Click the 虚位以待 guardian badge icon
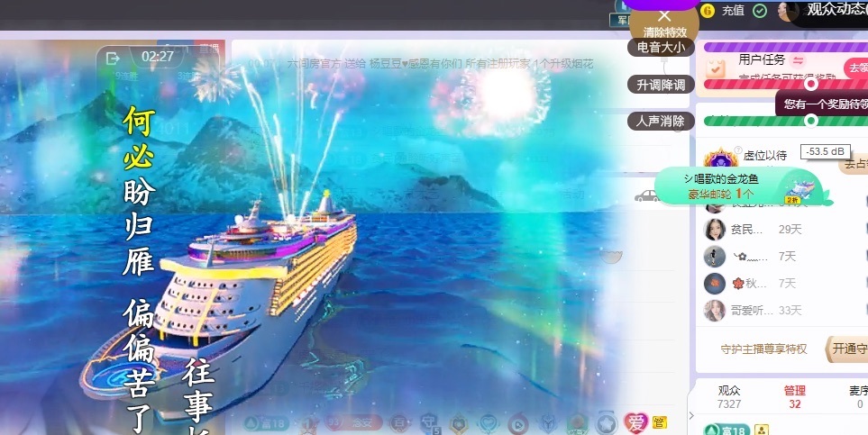This screenshot has height=435, width=868. 720,159
